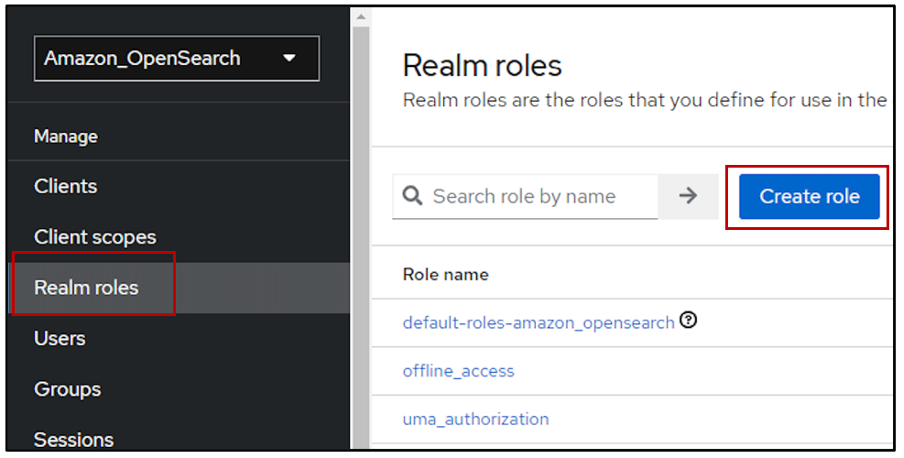The width and height of the screenshot is (904, 458).
Task: Click the Manage section label in sidebar
Action: click(x=65, y=136)
